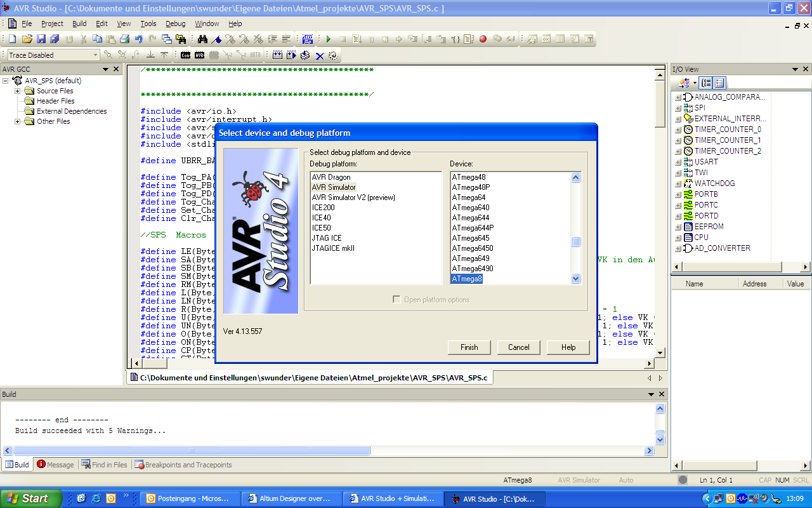
Task: Click the Build and Run icon
Action: 291,55
